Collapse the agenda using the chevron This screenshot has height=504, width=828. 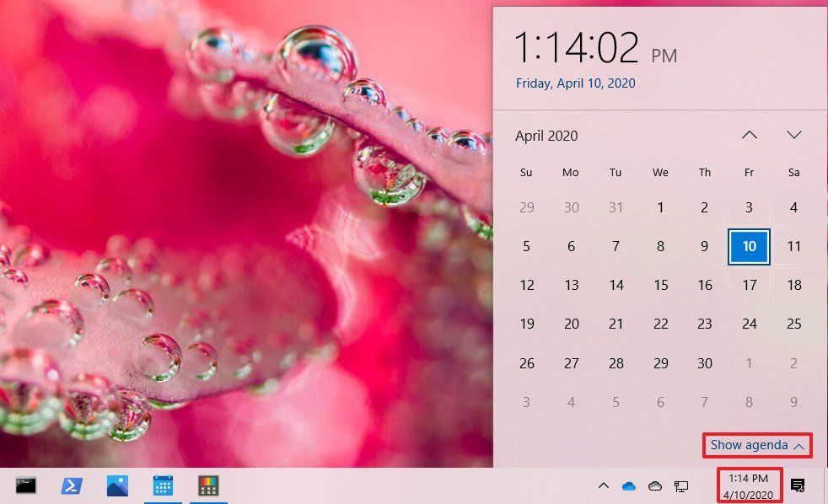pyautogui.click(x=799, y=446)
